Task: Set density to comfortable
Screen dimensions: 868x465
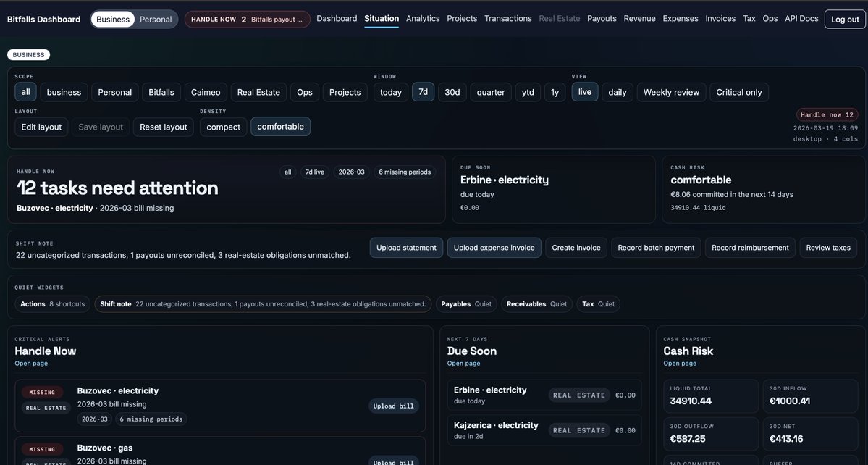Action: (281, 126)
